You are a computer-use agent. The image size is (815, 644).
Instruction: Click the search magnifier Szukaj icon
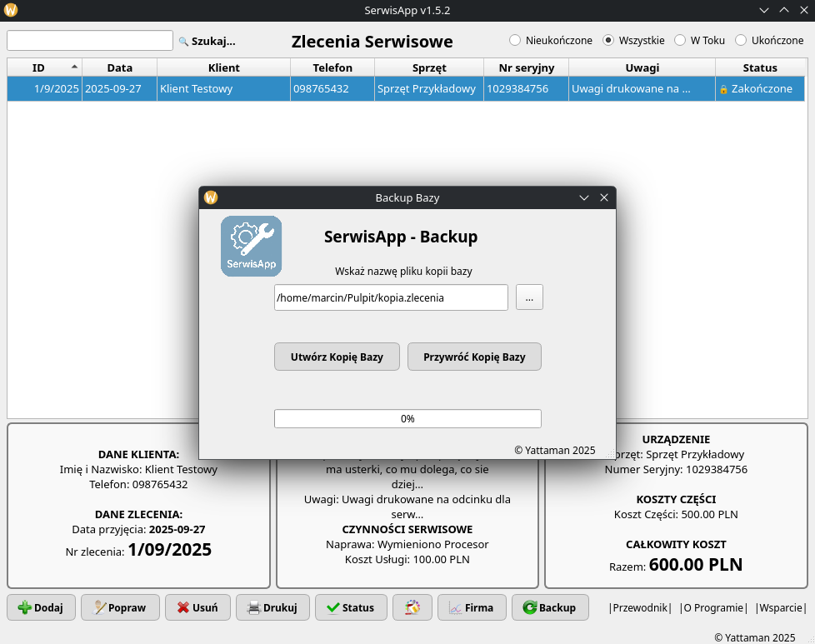click(184, 41)
